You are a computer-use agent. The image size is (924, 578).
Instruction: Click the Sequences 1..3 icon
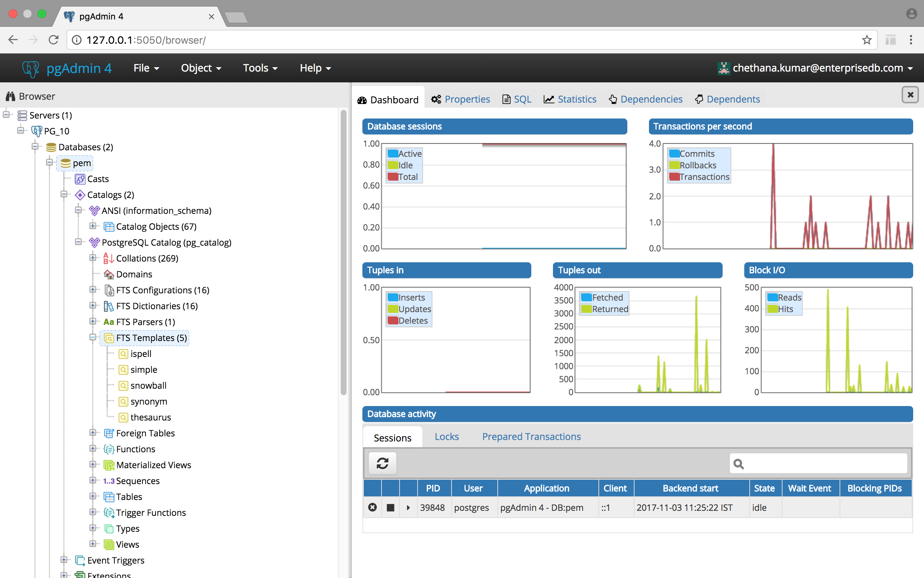(109, 481)
